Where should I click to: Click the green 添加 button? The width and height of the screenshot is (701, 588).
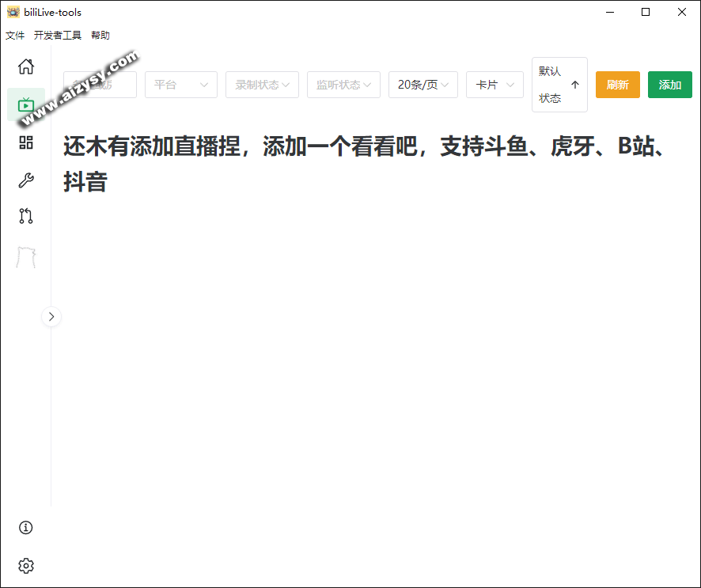(x=669, y=85)
